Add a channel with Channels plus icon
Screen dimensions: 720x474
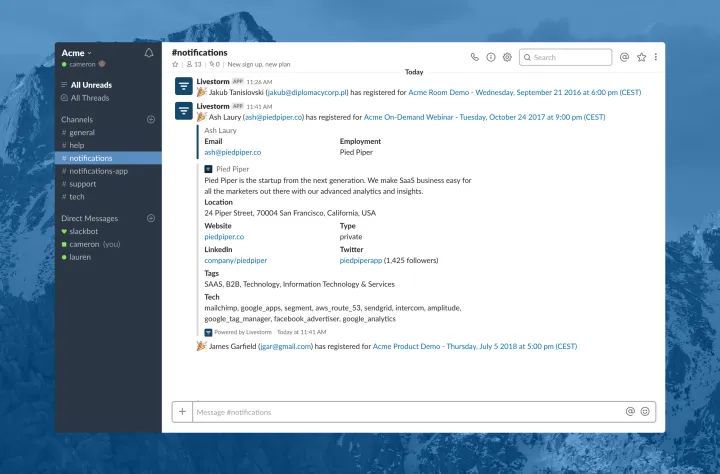pyautogui.click(x=151, y=119)
